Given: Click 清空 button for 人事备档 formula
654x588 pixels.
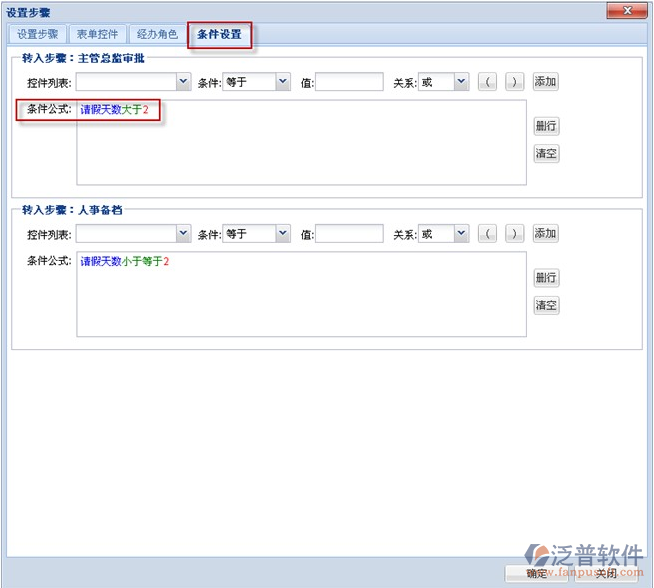Looking at the screenshot, I should pos(545,306).
